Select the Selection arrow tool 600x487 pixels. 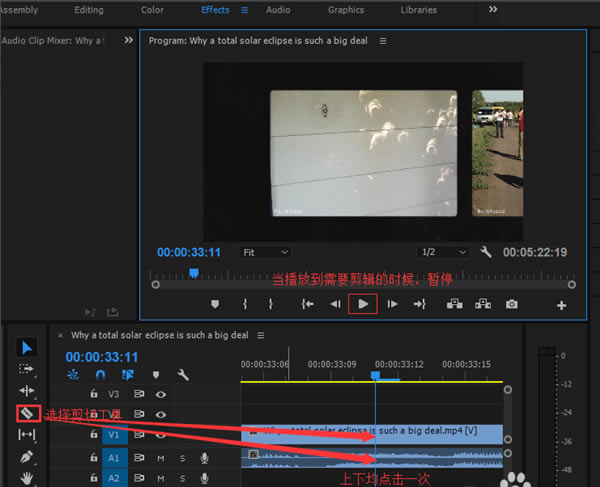[x=27, y=347]
